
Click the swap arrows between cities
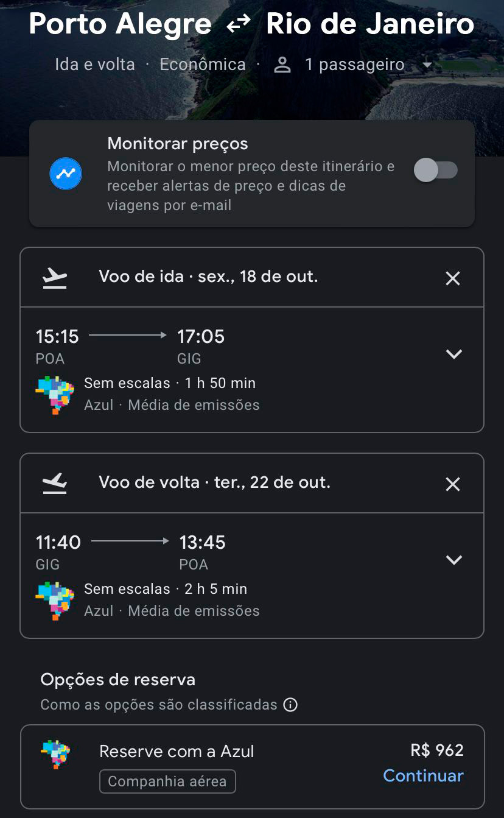click(x=239, y=24)
